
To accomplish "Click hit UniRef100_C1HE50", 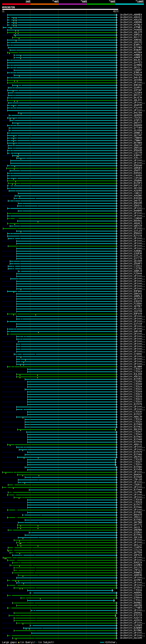I will 131,548.
